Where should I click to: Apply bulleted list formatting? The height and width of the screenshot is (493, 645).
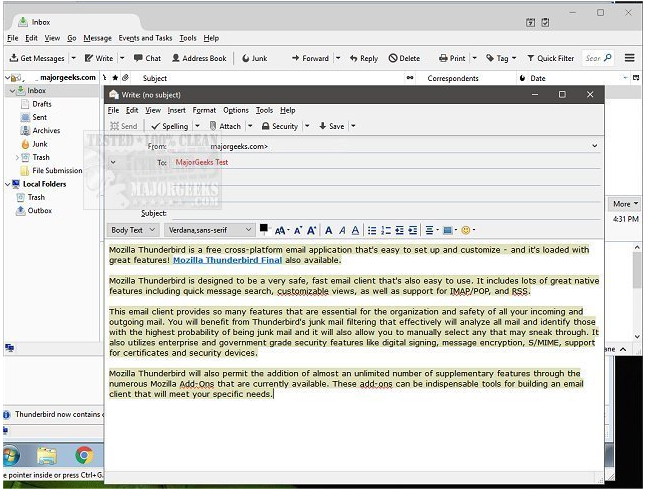point(372,230)
